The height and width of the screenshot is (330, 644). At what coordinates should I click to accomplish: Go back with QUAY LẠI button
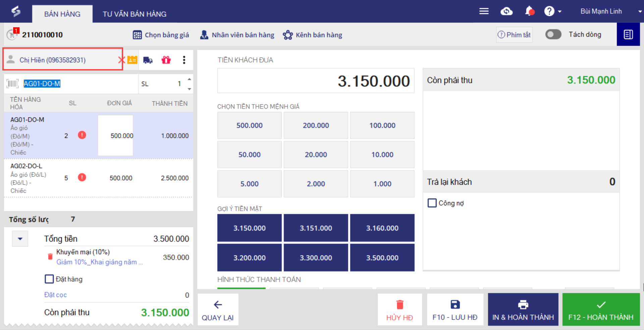218,310
